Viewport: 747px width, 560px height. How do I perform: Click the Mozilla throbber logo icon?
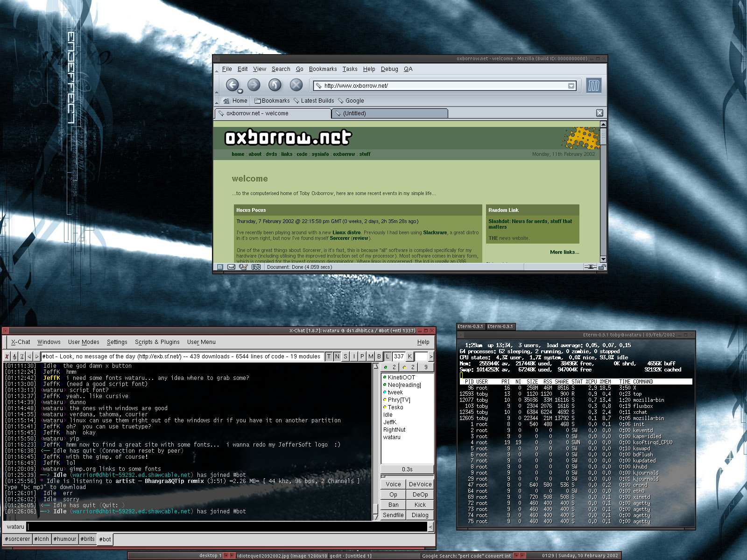tap(593, 85)
